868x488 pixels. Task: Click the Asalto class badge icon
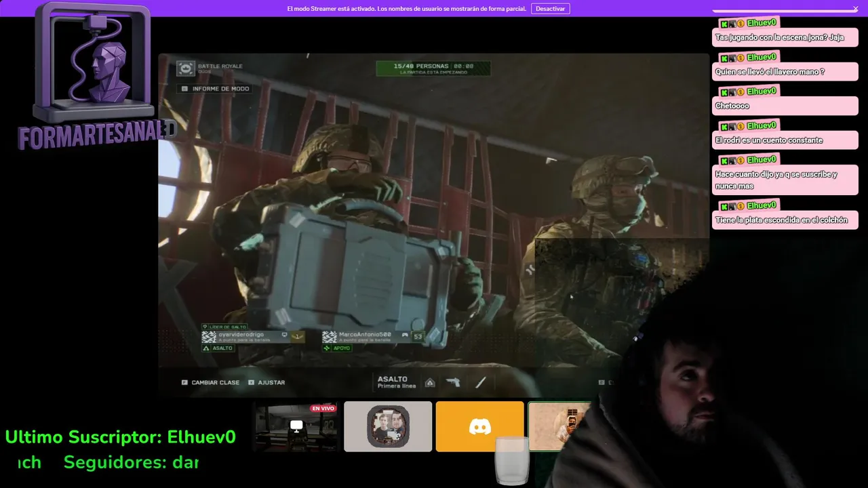430,383
